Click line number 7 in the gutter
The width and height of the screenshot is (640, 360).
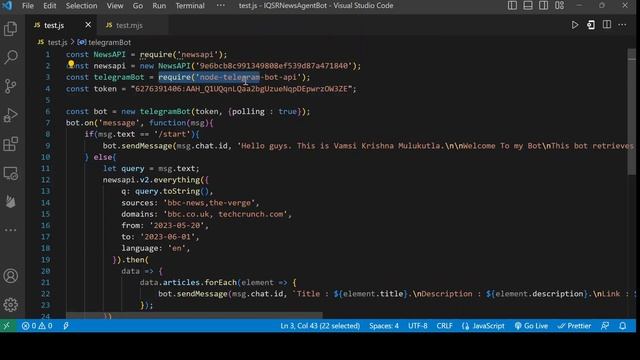point(47,123)
